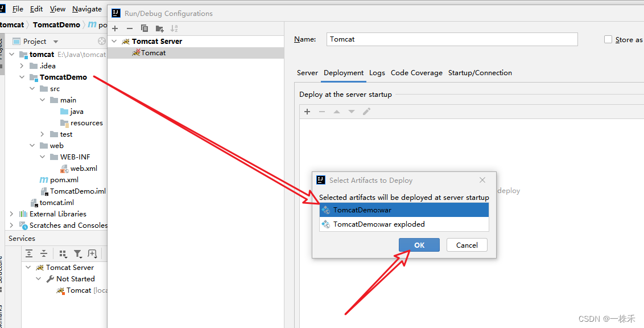Collapse the web folder
The width and height of the screenshot is (644, 328).
tap(32, 146)
